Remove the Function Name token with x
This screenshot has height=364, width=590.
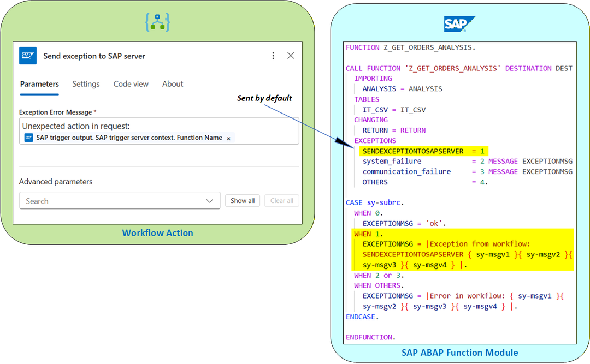(x=228, y=139)
